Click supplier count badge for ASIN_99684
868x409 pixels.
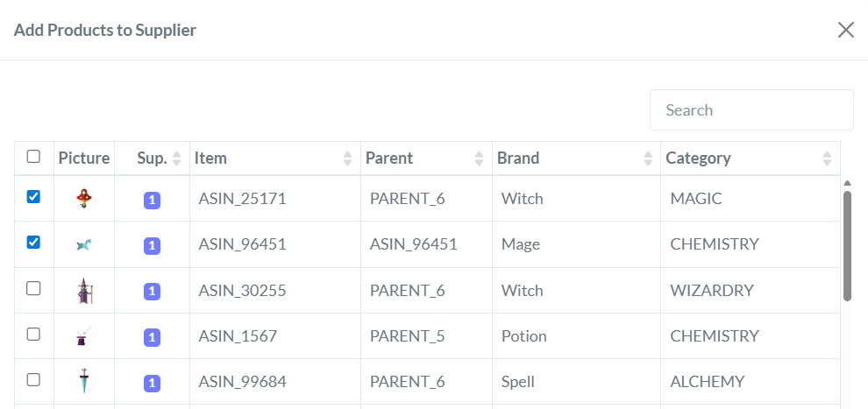click(152, 383)
